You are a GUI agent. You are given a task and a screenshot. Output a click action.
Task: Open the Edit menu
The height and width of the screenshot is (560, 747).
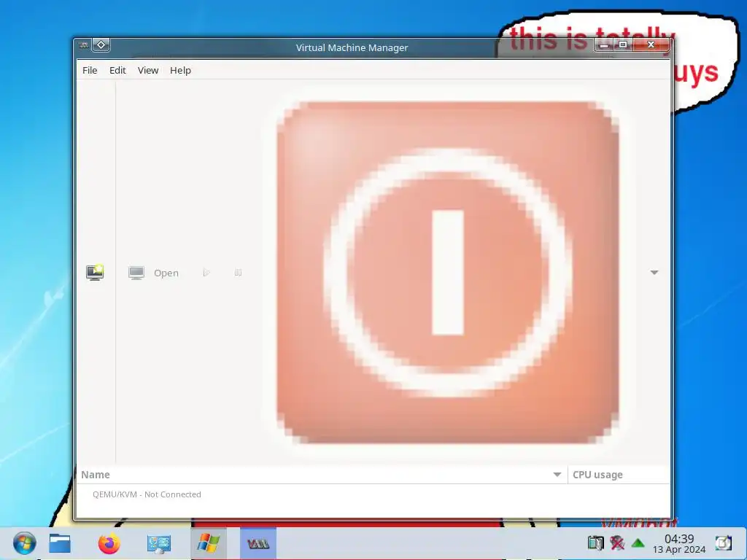tap(117, 71)
